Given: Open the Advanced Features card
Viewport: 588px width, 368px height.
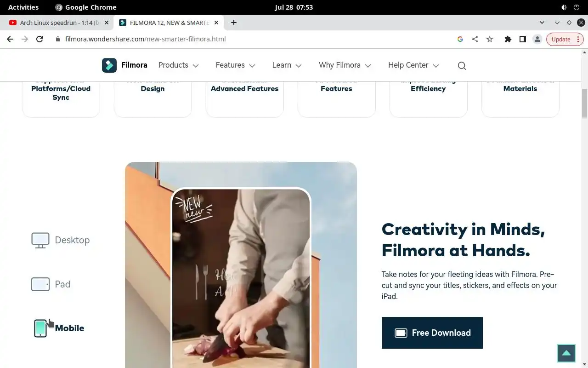Looking at the screenshot, I should point(245,99).
